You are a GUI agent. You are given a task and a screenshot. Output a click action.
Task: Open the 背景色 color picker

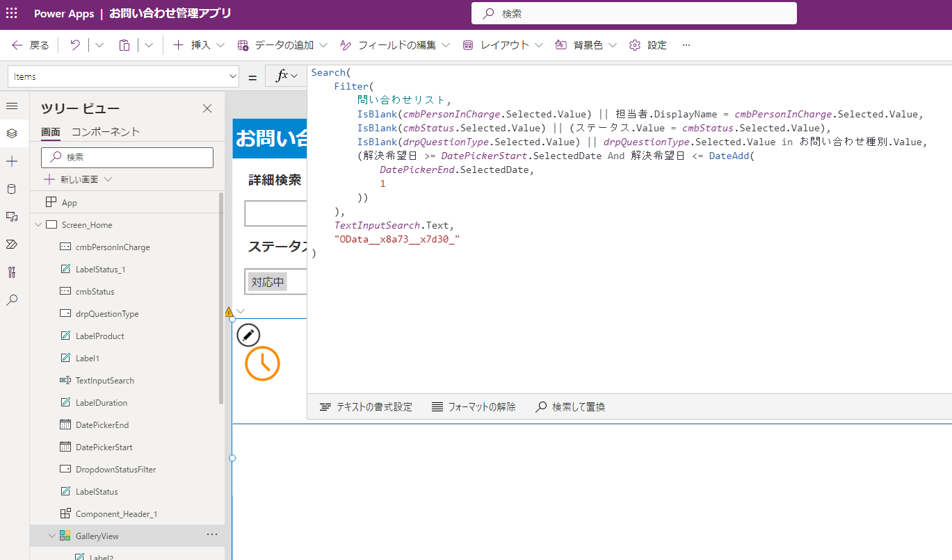coord(586,45)
